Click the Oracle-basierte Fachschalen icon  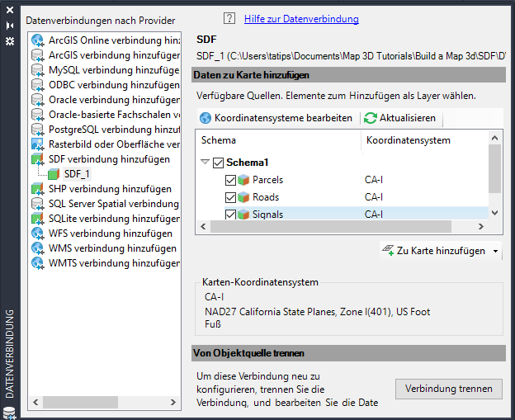[x=37, y=115]
